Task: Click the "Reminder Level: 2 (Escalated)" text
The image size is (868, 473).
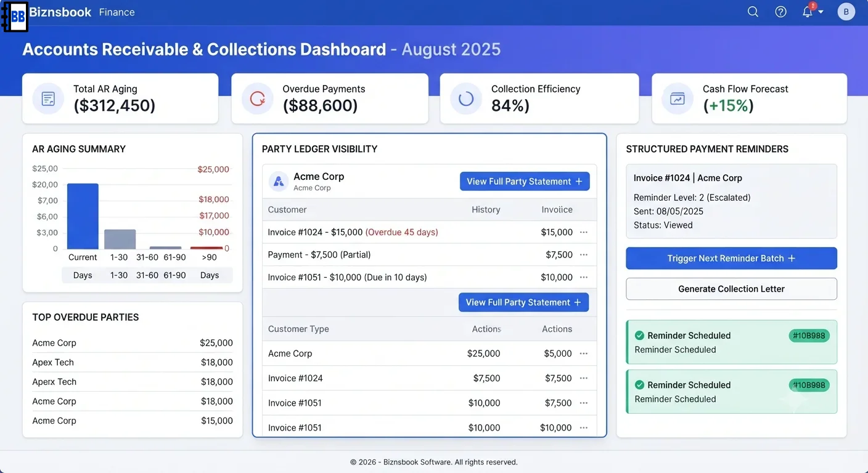Action: pos(692,198)
